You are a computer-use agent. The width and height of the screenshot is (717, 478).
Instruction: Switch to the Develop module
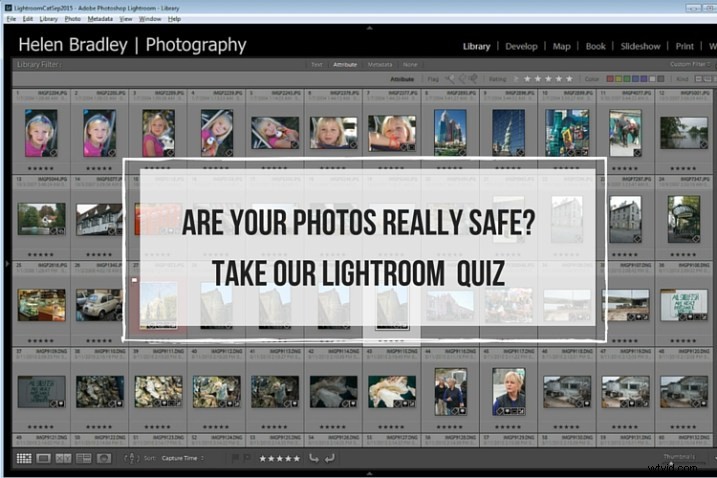[521, 46]
